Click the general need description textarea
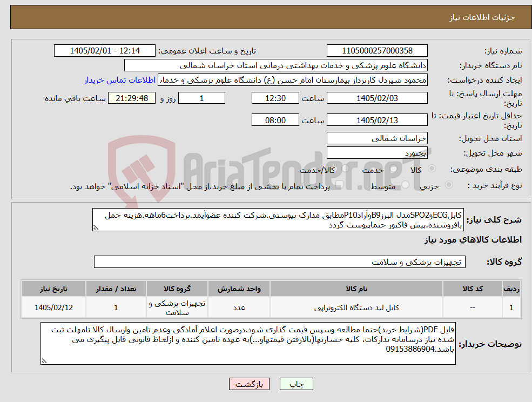Viewport: 532px width, 402px height. tap(278, 220)
